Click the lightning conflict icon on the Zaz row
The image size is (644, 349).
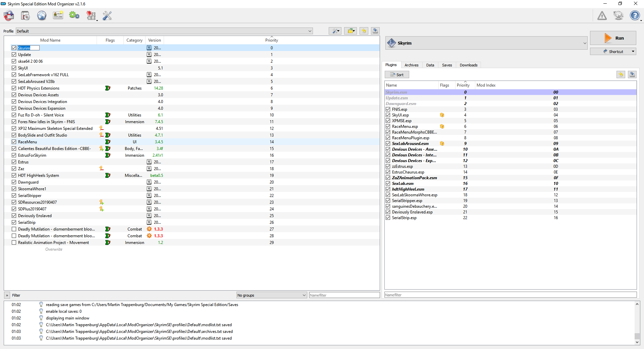tap(101, 168)
